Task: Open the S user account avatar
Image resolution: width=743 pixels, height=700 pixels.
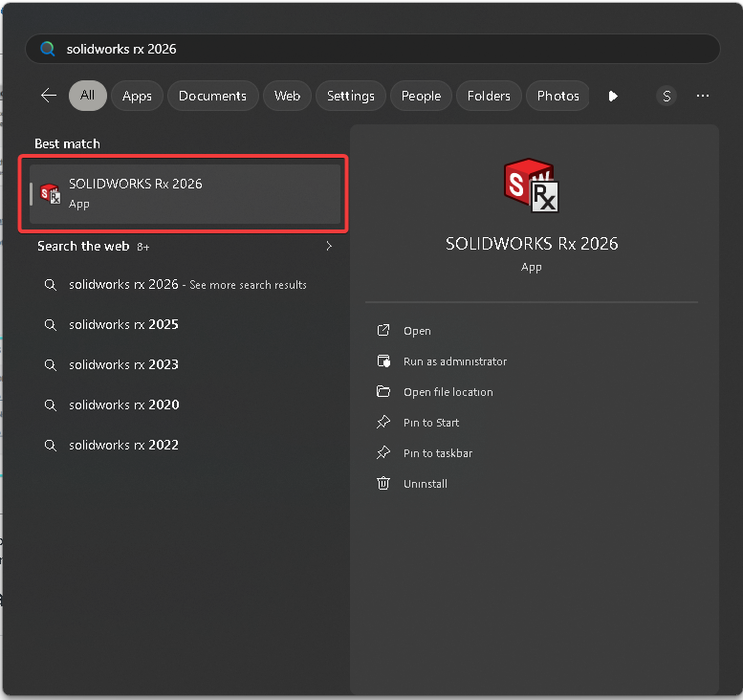Action: click(667, 97)
